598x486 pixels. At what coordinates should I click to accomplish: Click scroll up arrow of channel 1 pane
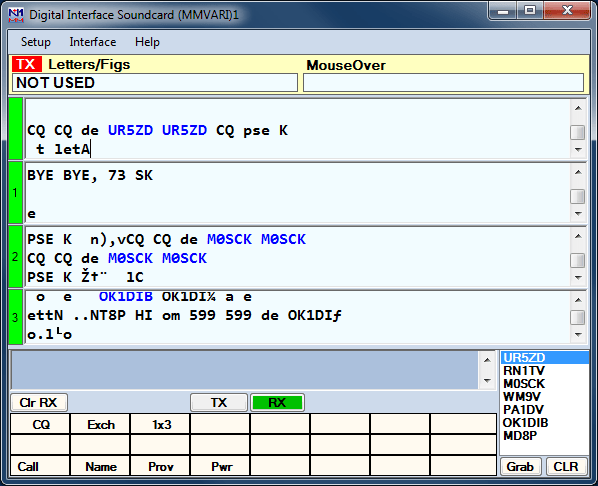(x=578, y=172)
